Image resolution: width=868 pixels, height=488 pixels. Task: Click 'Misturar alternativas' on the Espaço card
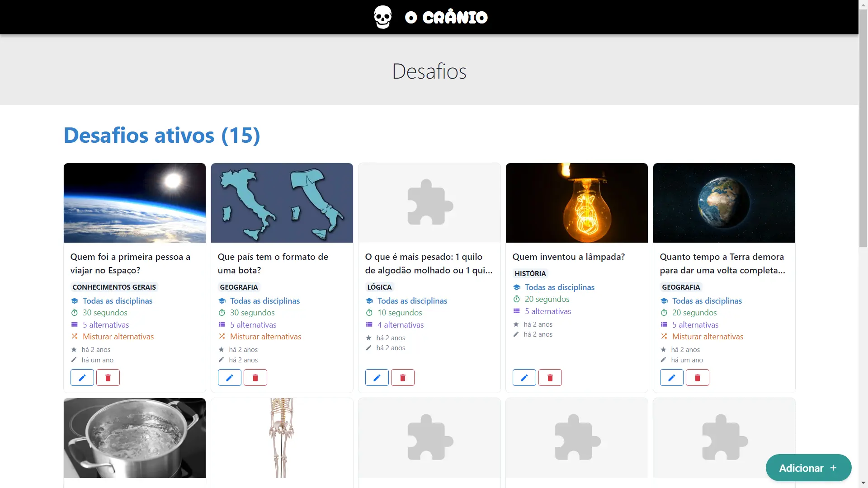point(118,337)
